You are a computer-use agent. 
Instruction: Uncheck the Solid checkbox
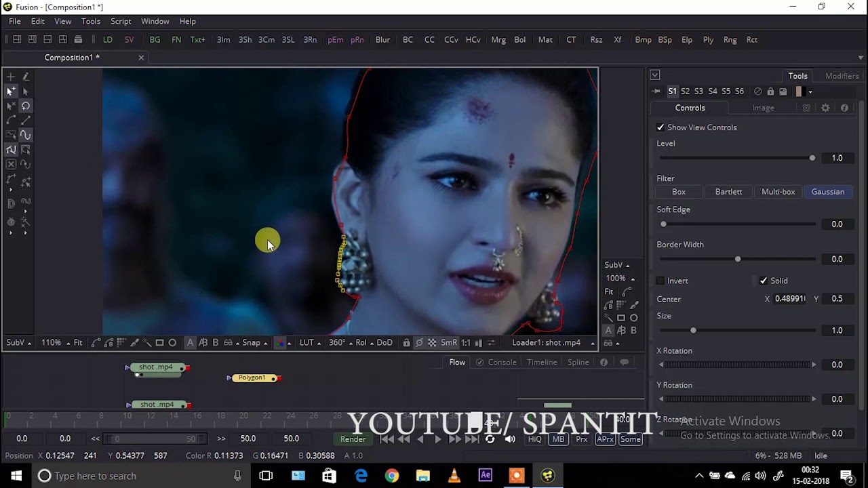[764, 281]
